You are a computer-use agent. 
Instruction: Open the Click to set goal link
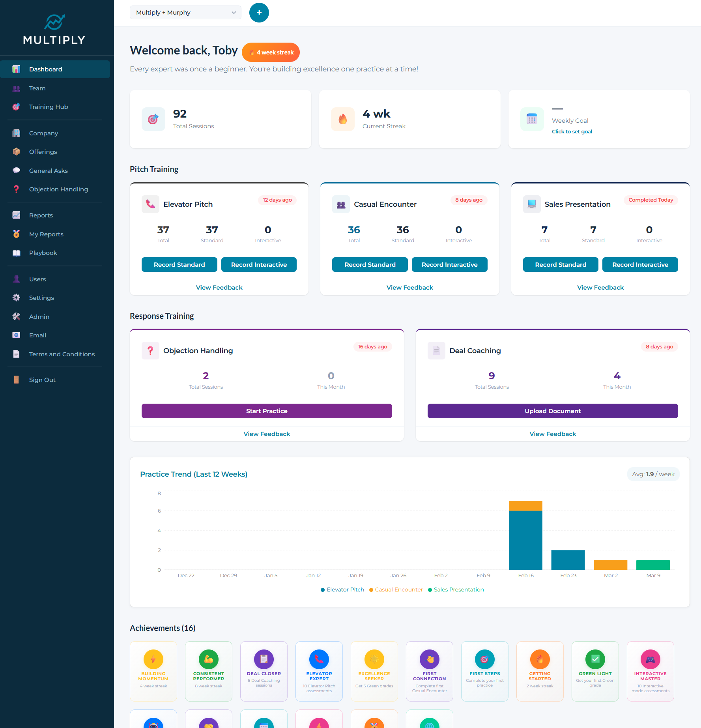point(572,131)
